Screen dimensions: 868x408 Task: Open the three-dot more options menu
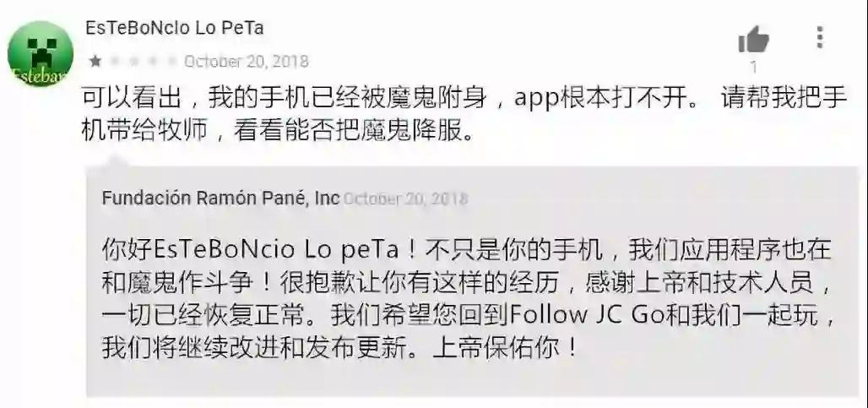pyautogui.click(x=820, y=38)
